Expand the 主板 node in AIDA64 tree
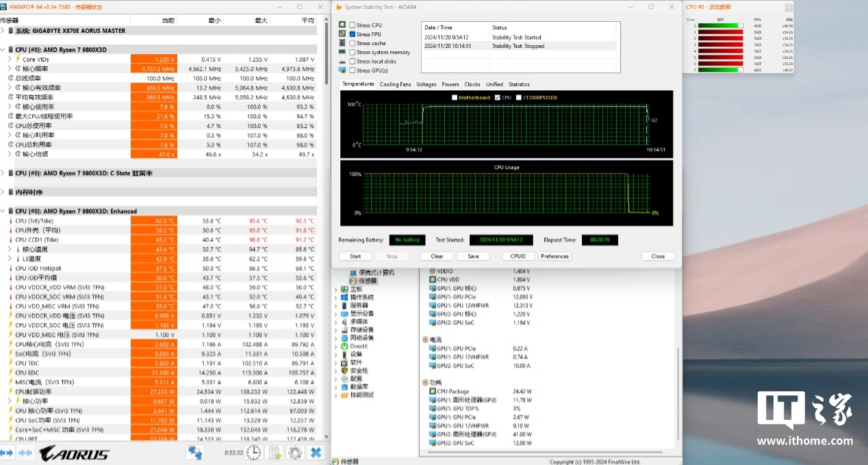The width and height of the screenshot is (868, 465). 335,289
